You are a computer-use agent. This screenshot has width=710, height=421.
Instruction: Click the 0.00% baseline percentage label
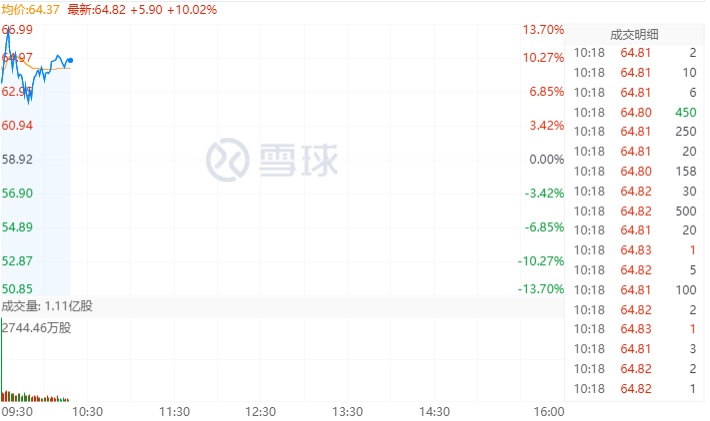tap(547, 159)
